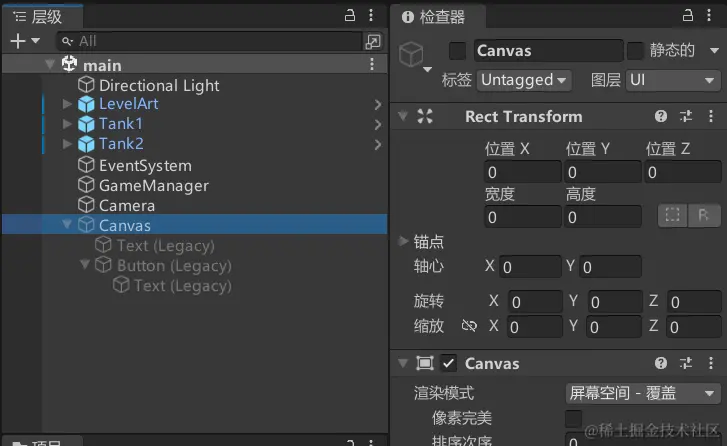Expand the anchors (锚点) foldout
This screenshot has height=446, width=727.
point(403,241)
